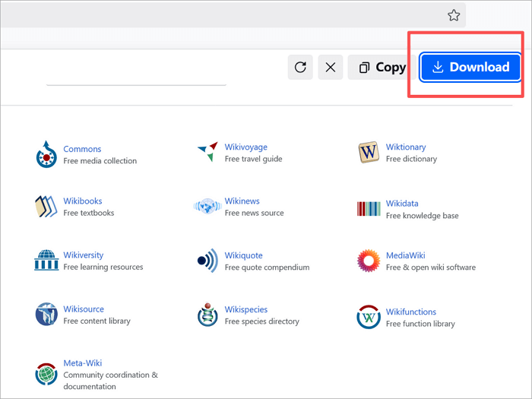Screen dimensions: 532x399
Task: Bookmark page with the star icon
Action: 454,15
